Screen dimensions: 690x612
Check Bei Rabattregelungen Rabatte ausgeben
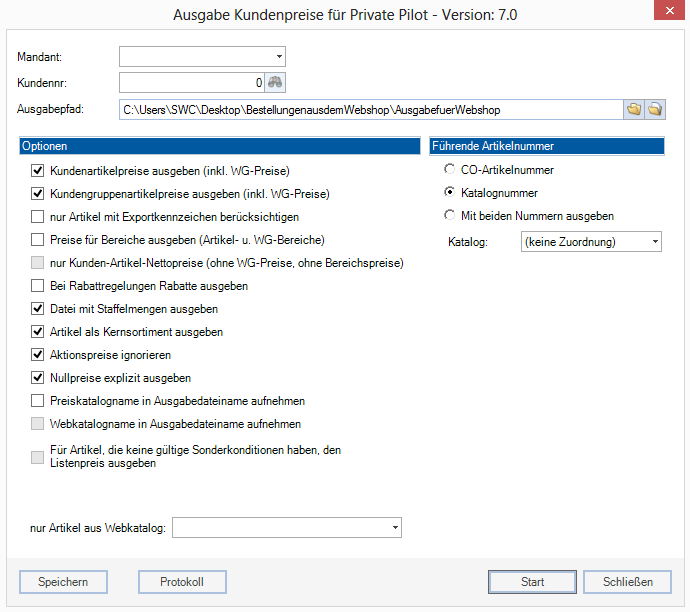(38, 286)
